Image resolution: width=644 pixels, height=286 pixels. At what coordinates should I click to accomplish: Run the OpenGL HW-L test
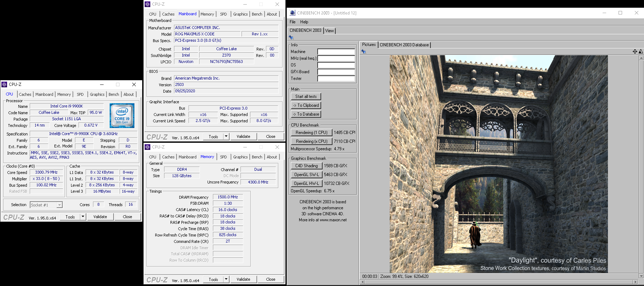[x=307, y=183]
